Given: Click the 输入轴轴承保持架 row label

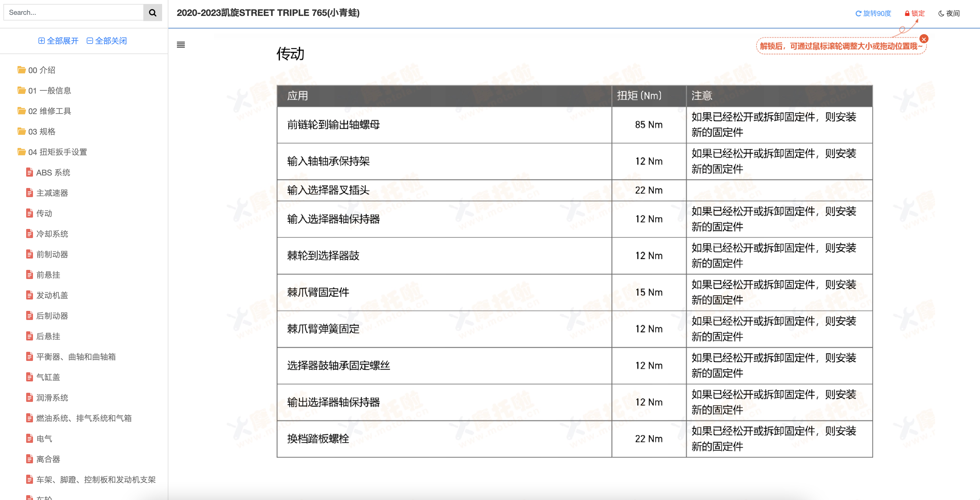Looking at the screenshot, I should click(328, 161).
